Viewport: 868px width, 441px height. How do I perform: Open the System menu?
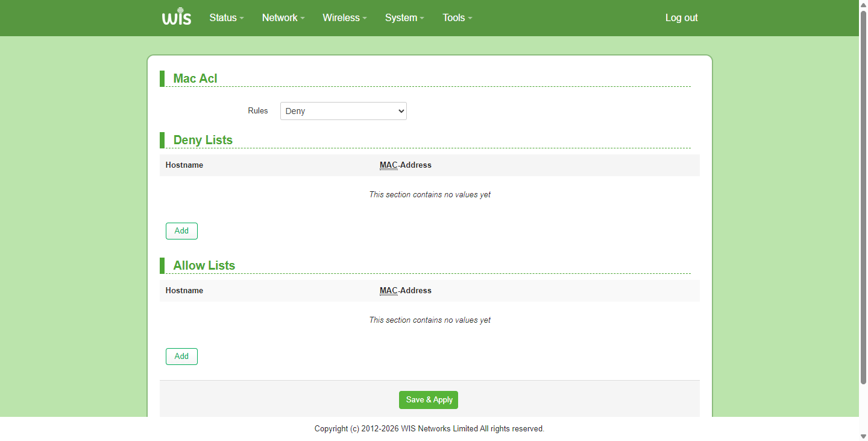pos(404,18)
